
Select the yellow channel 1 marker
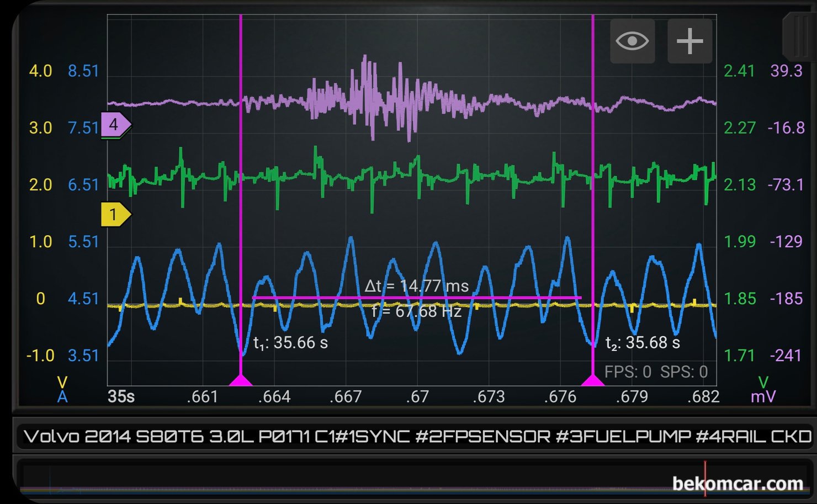(x=115, y=214)
